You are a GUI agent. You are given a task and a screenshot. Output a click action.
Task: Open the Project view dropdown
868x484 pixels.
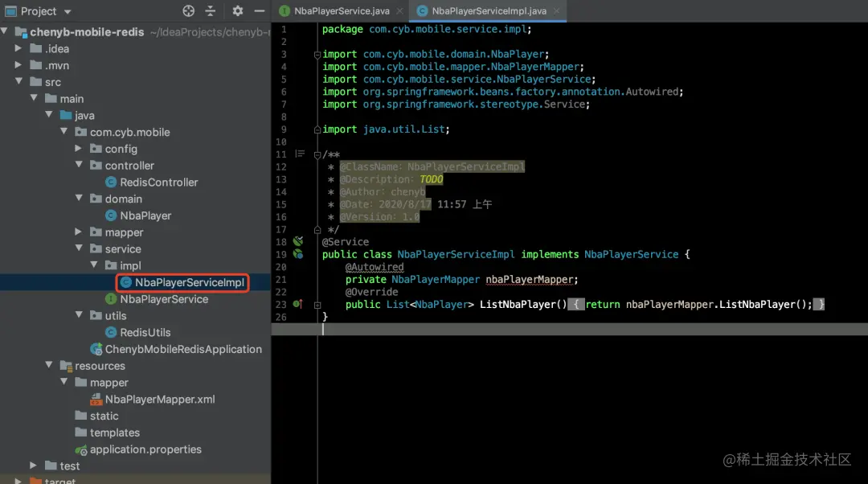pyautogui.click(x=68, y=11)
